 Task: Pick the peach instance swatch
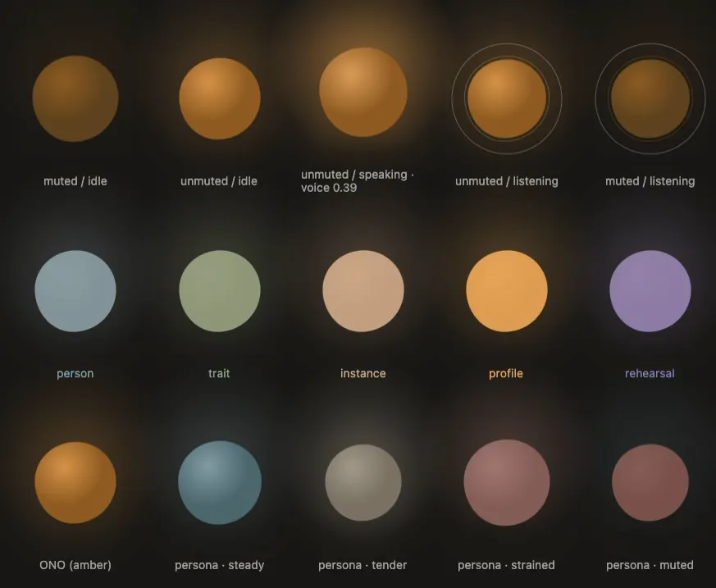point(363,291)
